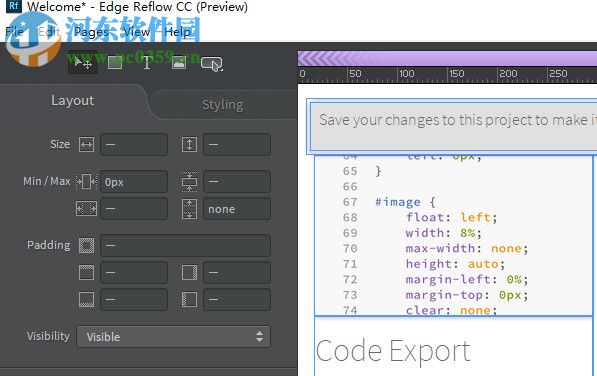Open the View menu
The width and height of the screenshot is (597, 376).
pos(136,32)
